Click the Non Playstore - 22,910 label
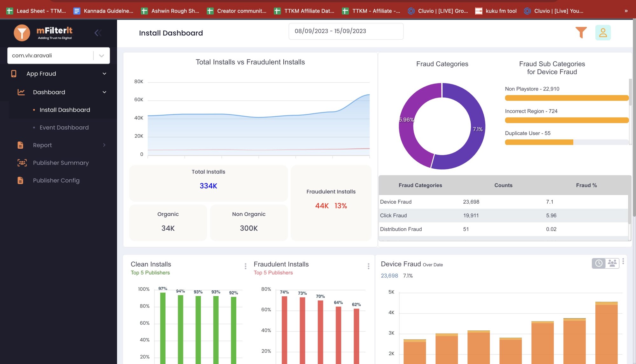 pyautogui.click(x=532, y=89)
